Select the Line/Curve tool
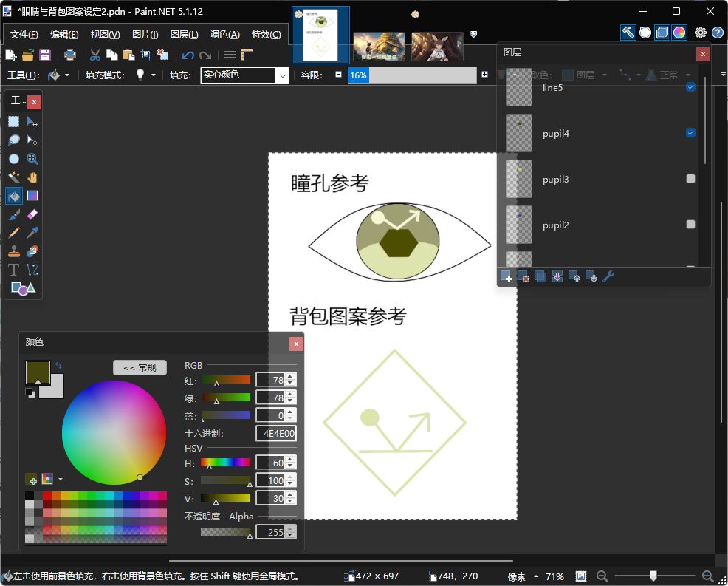This screenshot has width=728, height=586. click(32, 270)
